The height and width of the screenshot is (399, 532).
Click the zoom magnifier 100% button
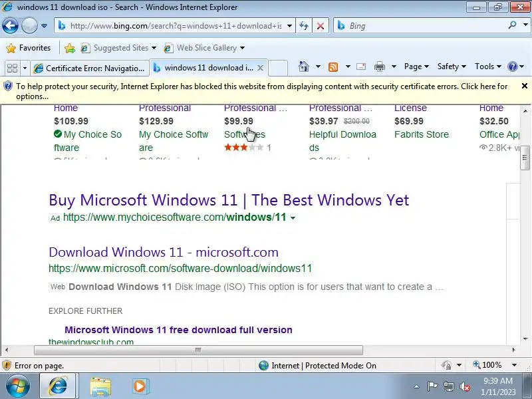click(487, 365)
